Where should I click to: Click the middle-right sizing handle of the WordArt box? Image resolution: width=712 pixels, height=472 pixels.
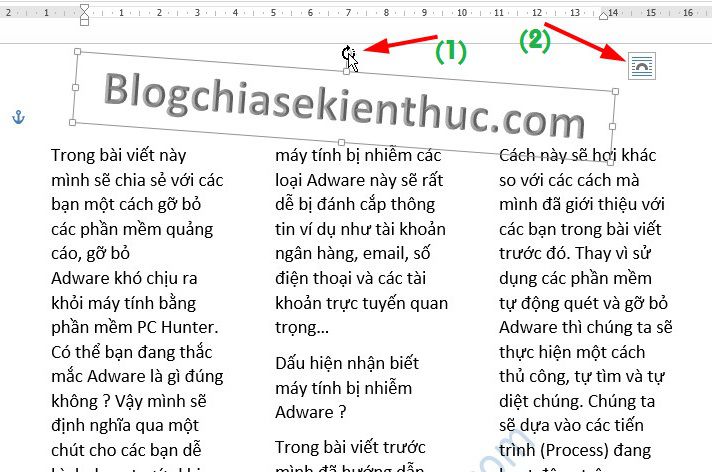click(x=612, y=126)
